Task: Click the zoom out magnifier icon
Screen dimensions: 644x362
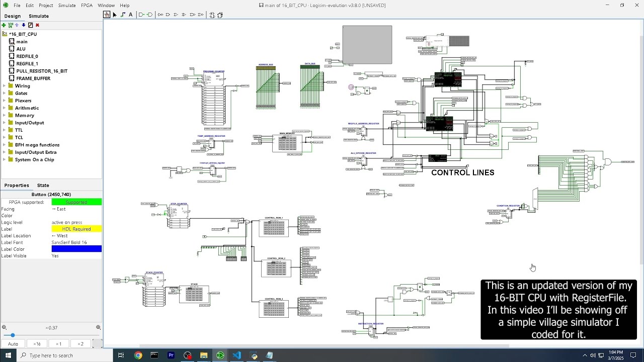Action: click(x=4, y=328)
